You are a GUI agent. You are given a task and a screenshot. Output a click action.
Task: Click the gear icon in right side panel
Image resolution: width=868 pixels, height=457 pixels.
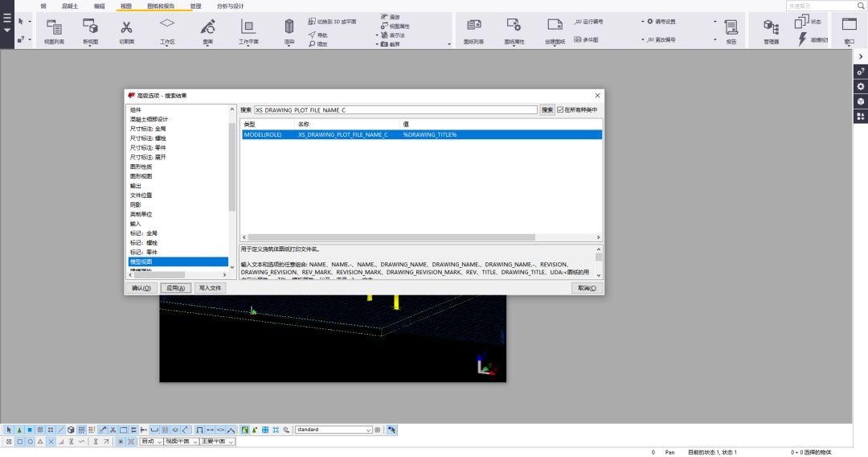(860, 86)
